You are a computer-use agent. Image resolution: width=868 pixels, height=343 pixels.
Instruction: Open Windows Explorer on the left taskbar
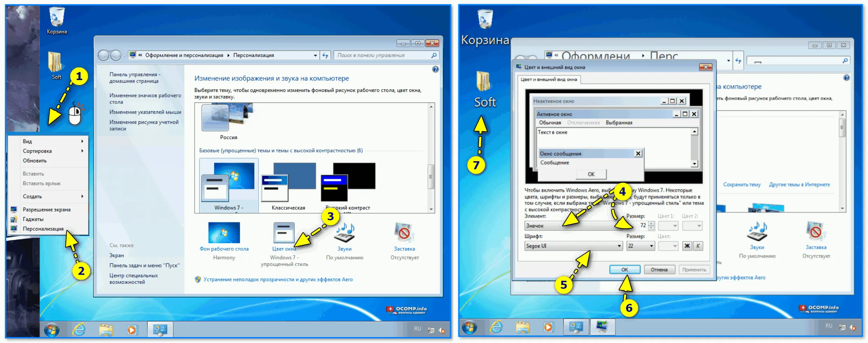[x=105, y=330]
